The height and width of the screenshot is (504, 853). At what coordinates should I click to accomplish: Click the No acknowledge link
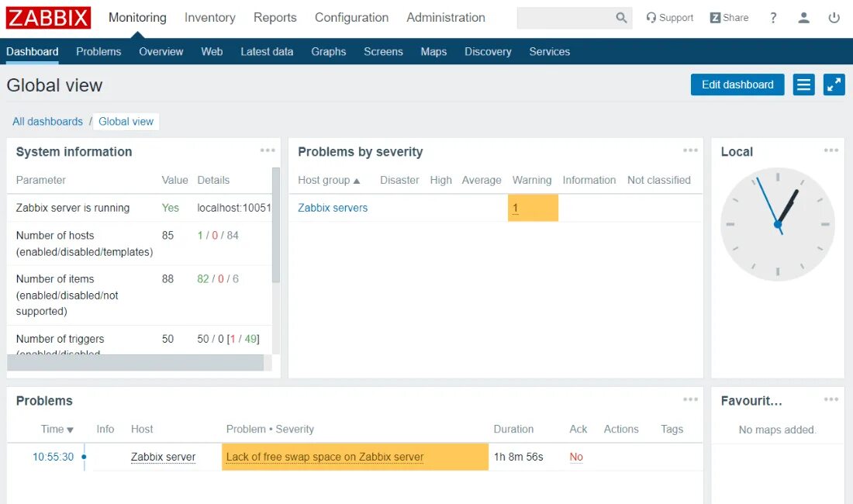(576, 457)
